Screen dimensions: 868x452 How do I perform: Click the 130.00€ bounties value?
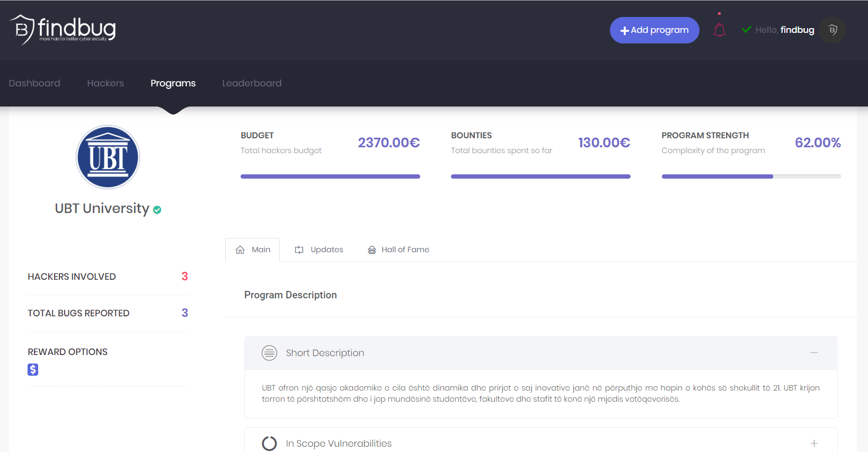pos(604,143)
